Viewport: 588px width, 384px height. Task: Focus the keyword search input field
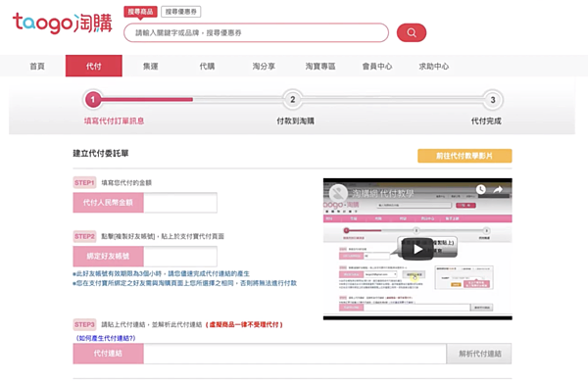256,32
